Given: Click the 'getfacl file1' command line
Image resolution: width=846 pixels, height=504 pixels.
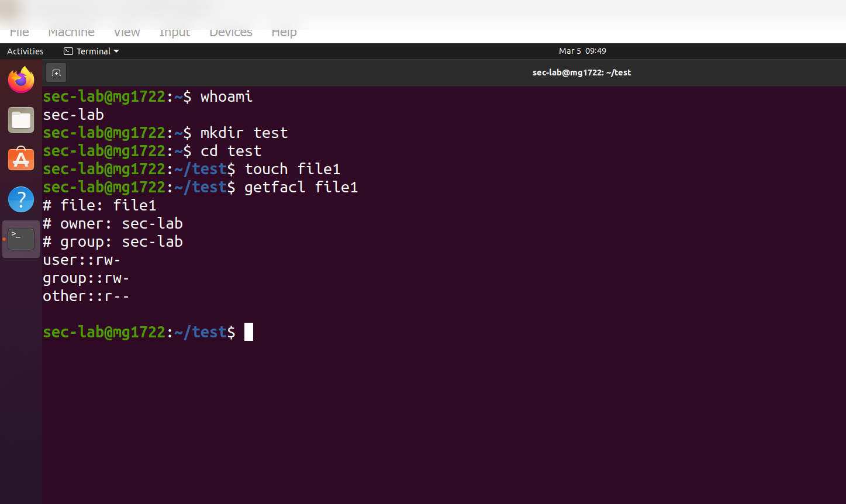Looking at the screenshot, I should 201,187.
